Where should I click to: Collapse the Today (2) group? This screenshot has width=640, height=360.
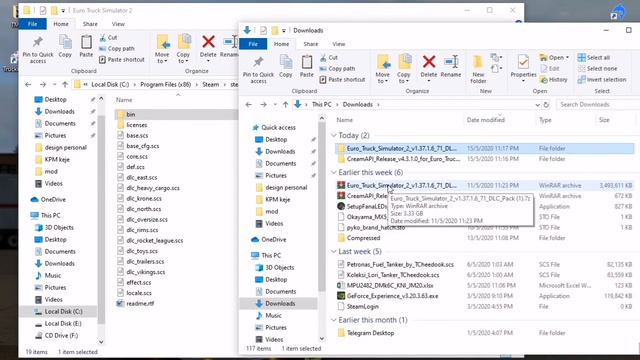334,135
